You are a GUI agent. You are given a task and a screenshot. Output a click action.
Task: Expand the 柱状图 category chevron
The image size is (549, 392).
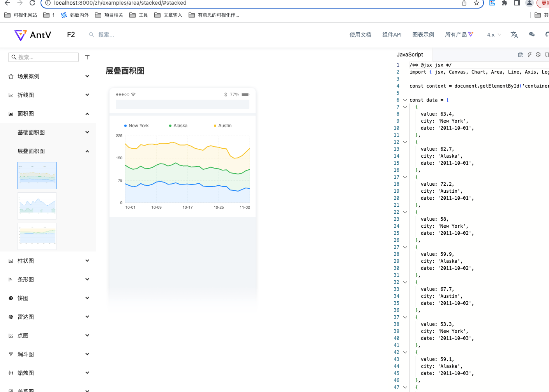87,260
